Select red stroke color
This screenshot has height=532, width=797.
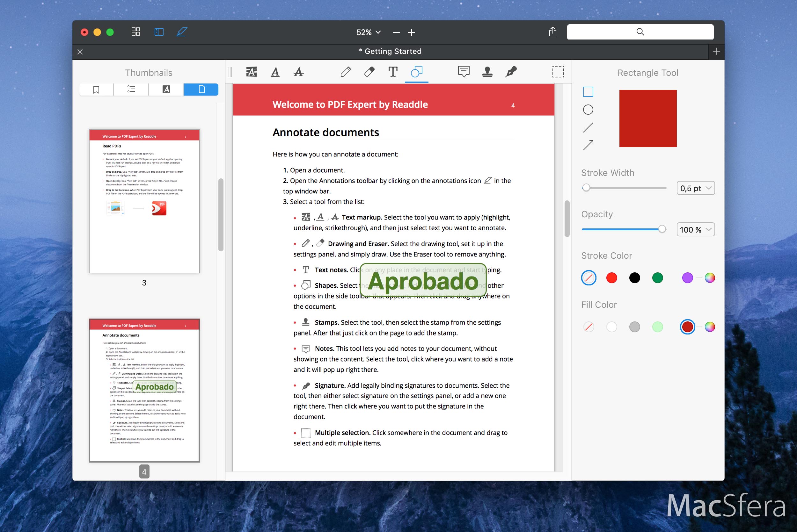pyautogui.click(x=612, y=278)
